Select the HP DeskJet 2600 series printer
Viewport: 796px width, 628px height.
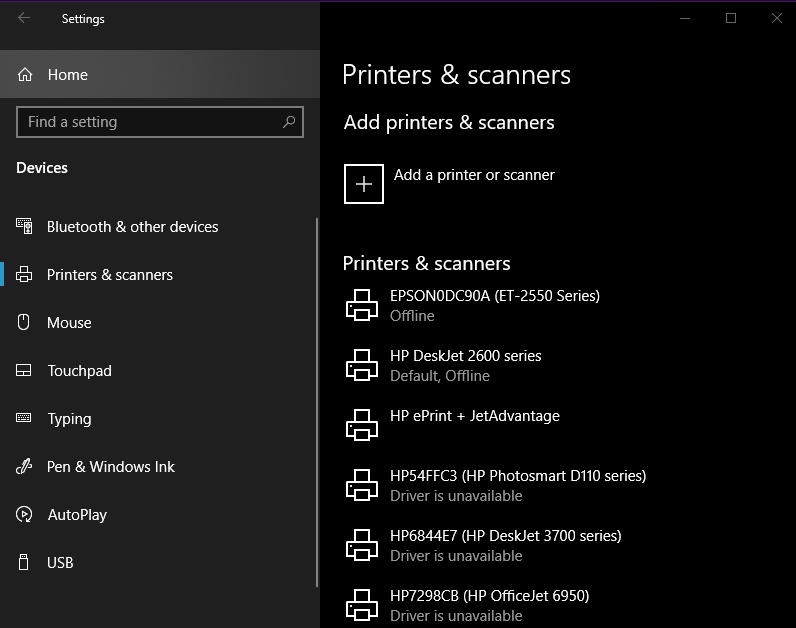coord(465,365)
